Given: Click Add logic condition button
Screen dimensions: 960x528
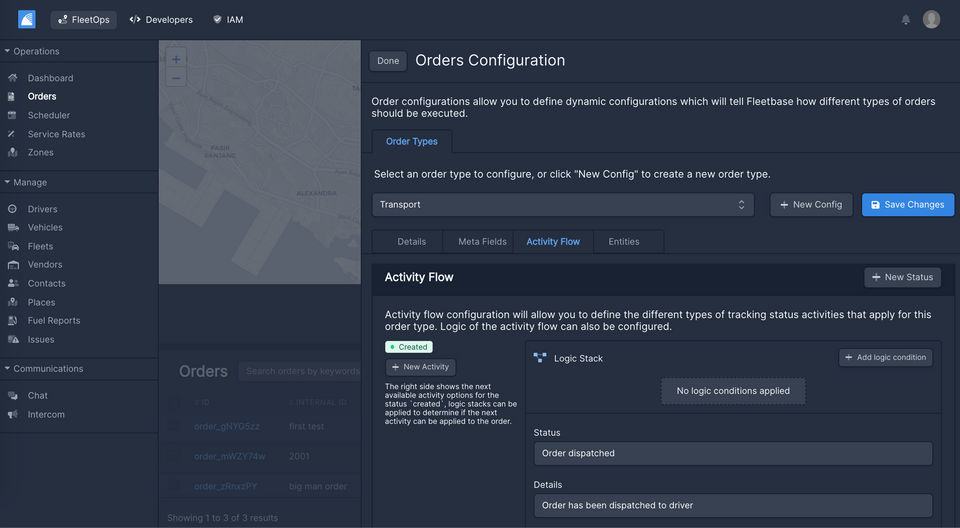Looking at the screenshot, I should [885, 357].
